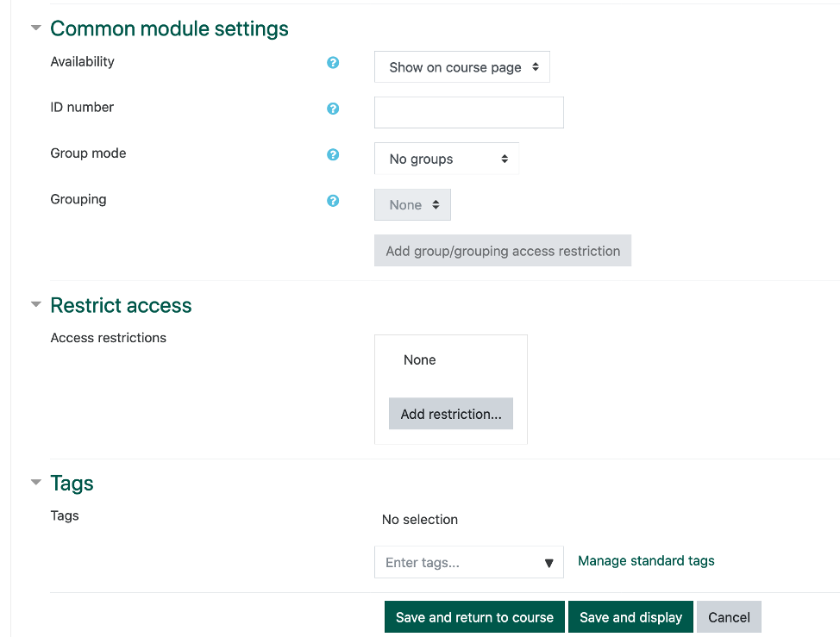Open the Grouping dropdown
Screen dimensions: 840x637
[412, 204]
